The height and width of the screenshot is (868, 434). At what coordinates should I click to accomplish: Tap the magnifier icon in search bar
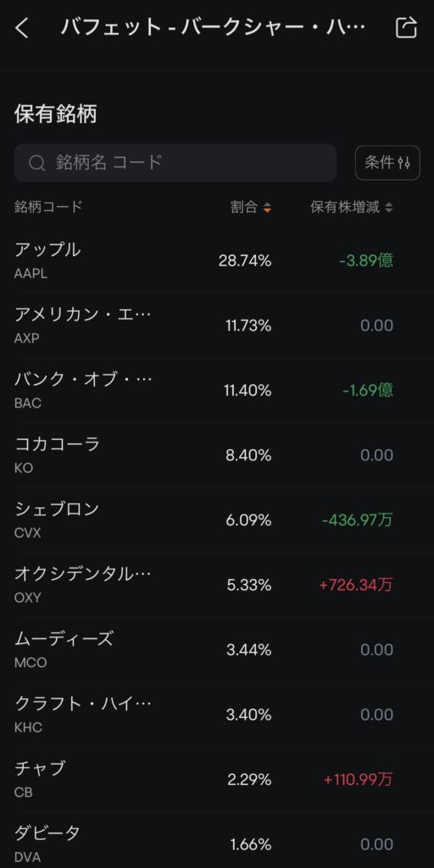tap(37, 163)
